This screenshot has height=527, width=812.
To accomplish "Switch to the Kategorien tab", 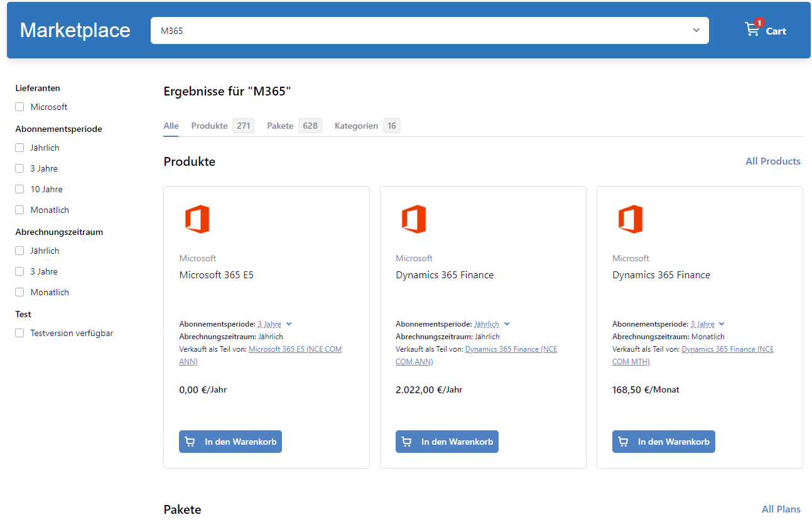I will tap(356, 126).
